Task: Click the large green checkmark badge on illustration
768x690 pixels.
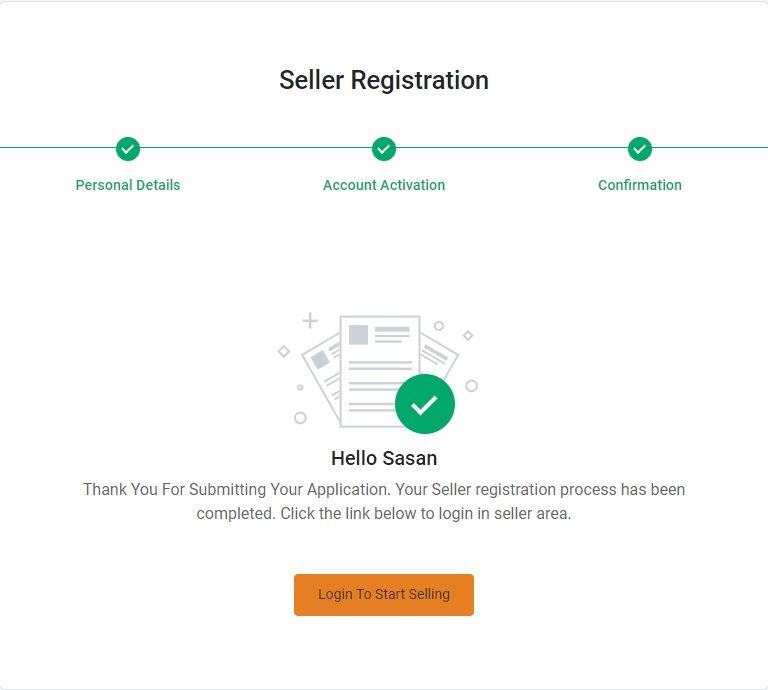Action: [425, 404]
